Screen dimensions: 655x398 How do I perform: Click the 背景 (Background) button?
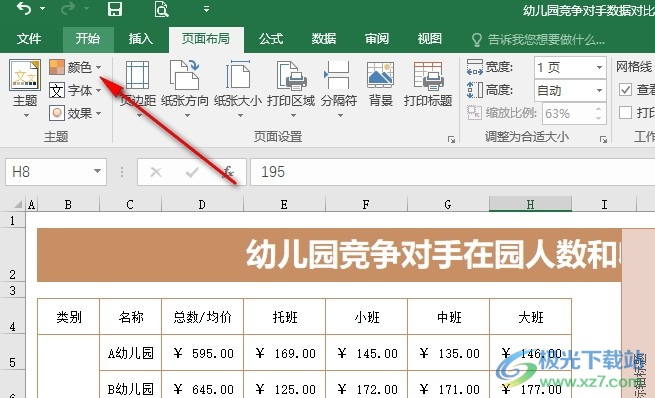click(x=381, y=84)
